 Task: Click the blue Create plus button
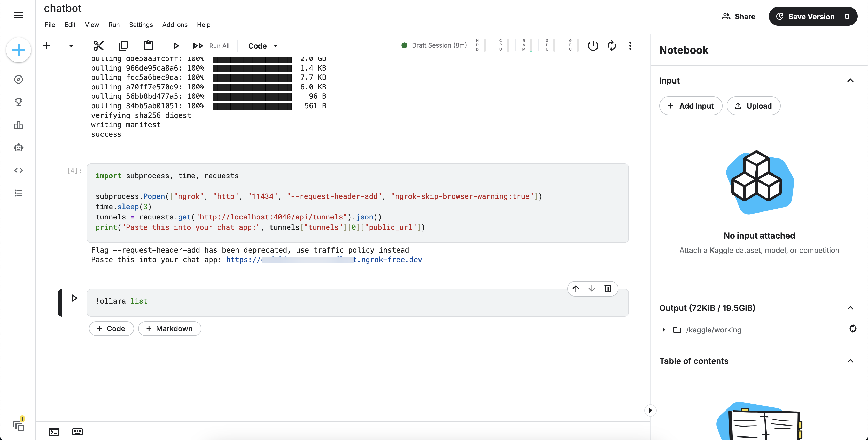(x=18, y=50)
